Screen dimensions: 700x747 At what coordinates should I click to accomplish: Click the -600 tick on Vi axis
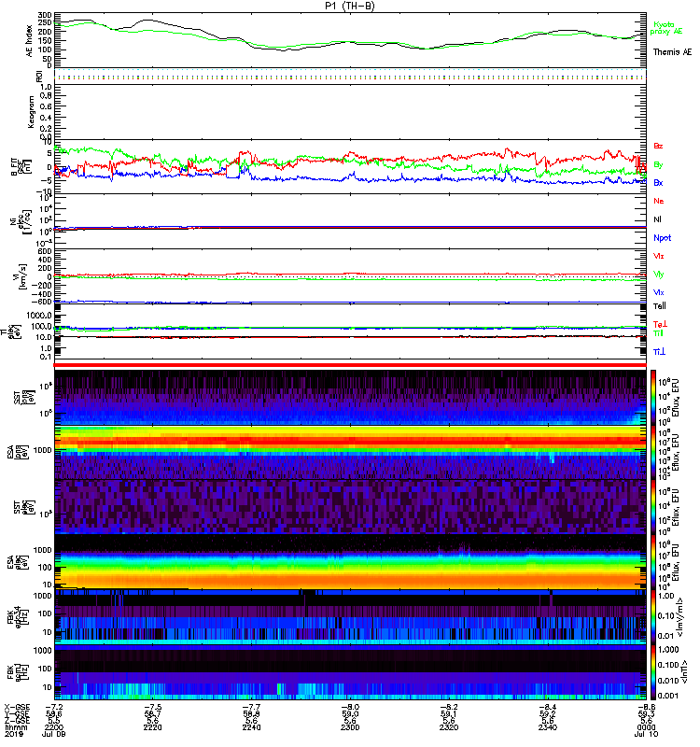coord(40,302)
